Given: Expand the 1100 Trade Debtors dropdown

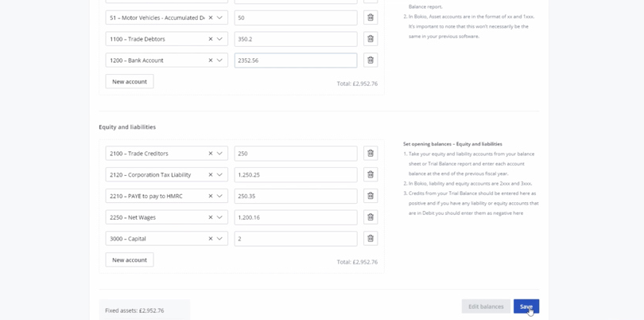Looking at the screenshot, I should click(220, 39).
